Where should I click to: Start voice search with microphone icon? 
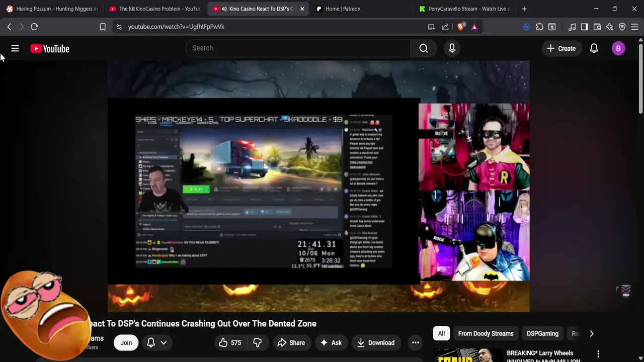tap(452, 48)
